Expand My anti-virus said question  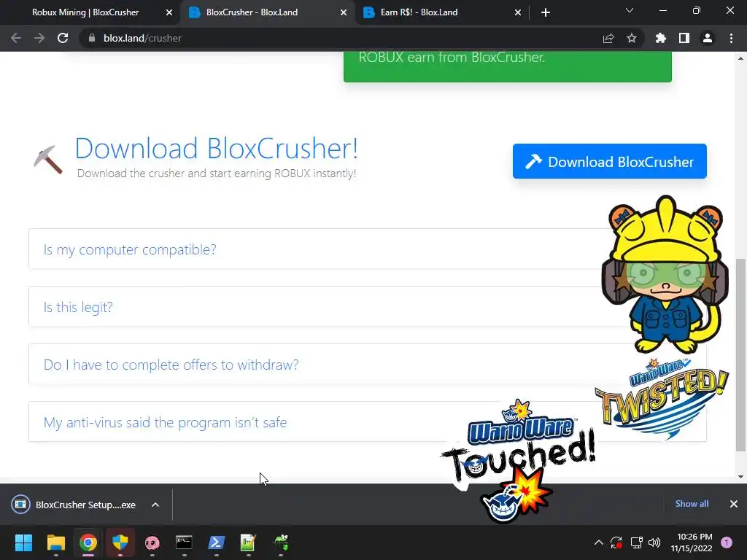(368, 422)
